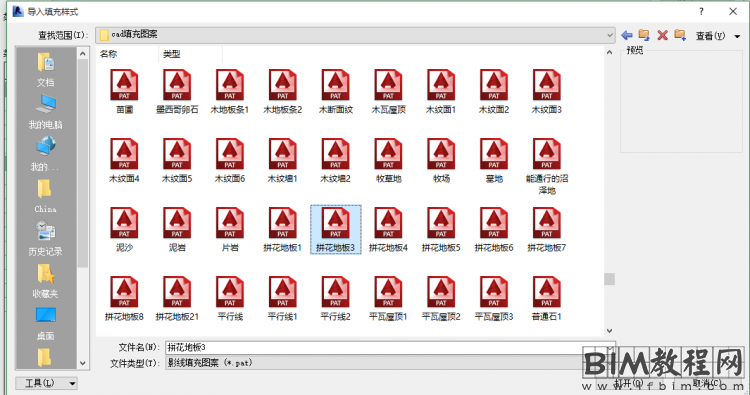Screen dimensions: 750x395
Task: Select the 墓地 PAT file
Action: point(494,161)
